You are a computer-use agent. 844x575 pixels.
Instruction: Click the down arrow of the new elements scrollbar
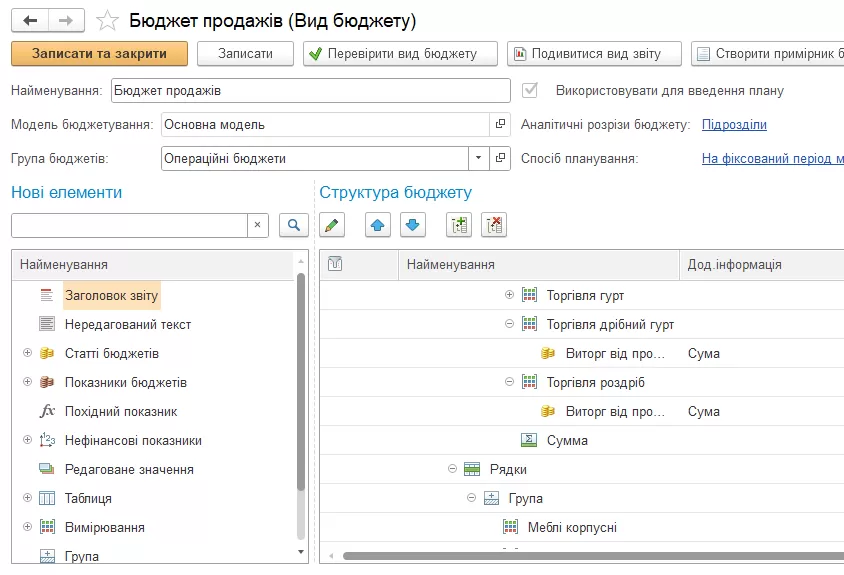(301, 552)
